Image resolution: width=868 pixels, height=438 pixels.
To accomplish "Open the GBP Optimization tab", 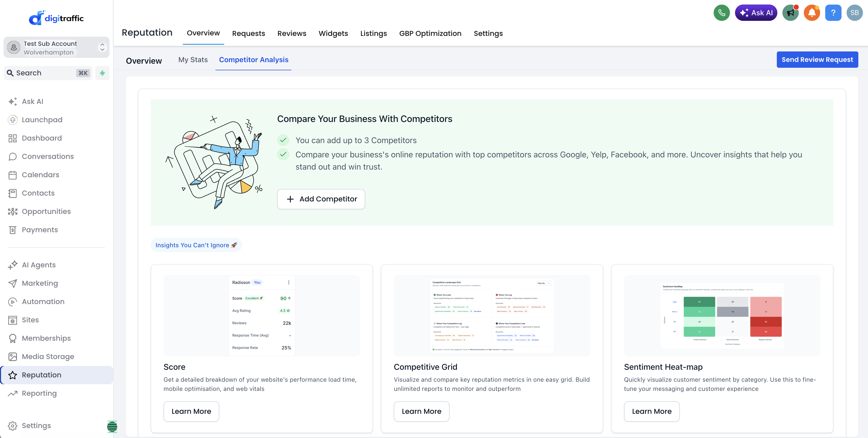I will click(x=430, y=33).
